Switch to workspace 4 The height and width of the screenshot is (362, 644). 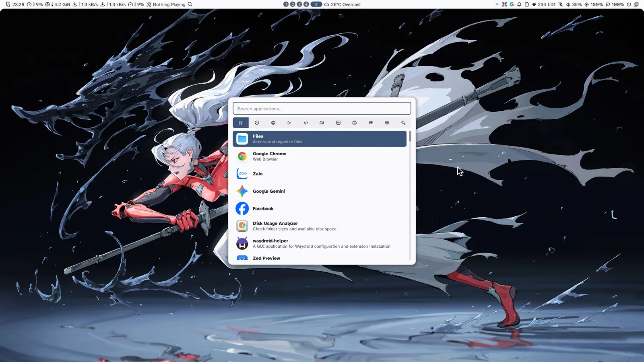click(x=306, y=4)
